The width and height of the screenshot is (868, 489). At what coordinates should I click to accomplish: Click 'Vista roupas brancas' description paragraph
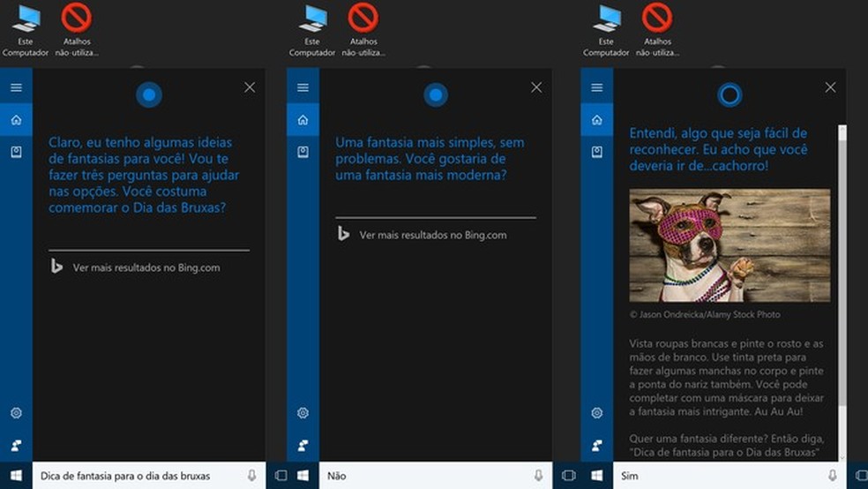[x=726, y=377]
